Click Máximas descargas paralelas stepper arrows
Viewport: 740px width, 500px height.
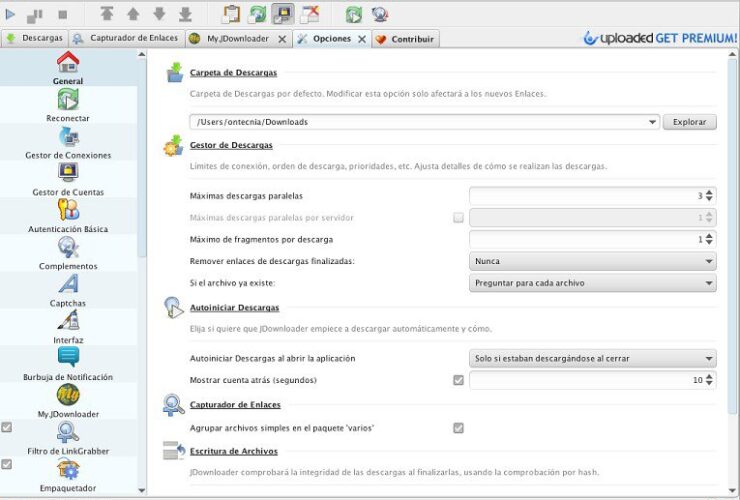[709, 195]
